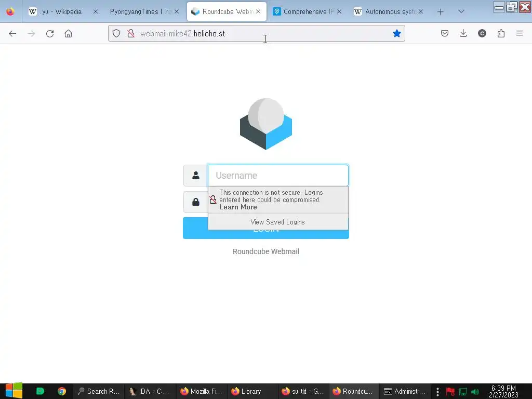This screenshot has height=399, width=532.
Task: Toggle the bookmark star
Action: pos(396,33)
